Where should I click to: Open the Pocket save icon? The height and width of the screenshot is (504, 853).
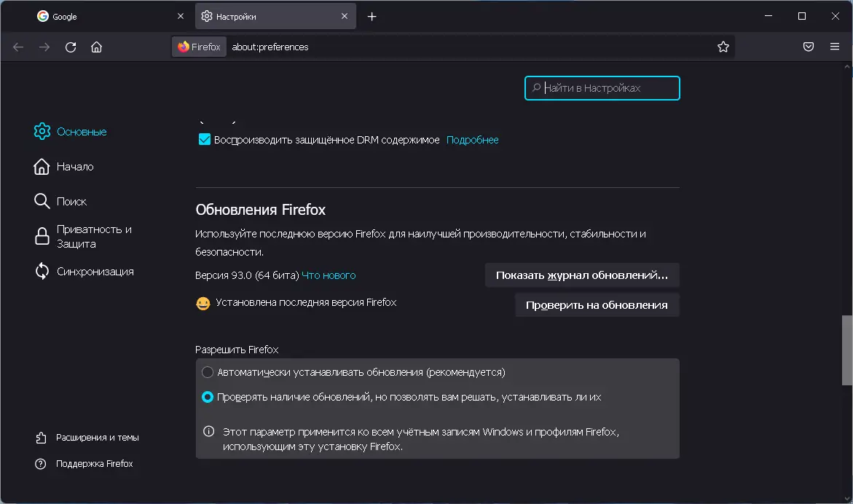[809, 47]
